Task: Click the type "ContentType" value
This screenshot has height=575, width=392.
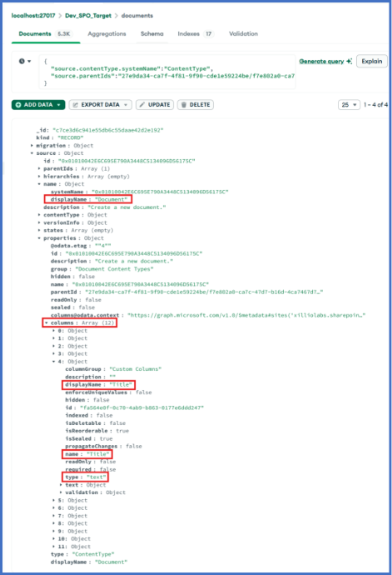Action: [x=93, y=554]
